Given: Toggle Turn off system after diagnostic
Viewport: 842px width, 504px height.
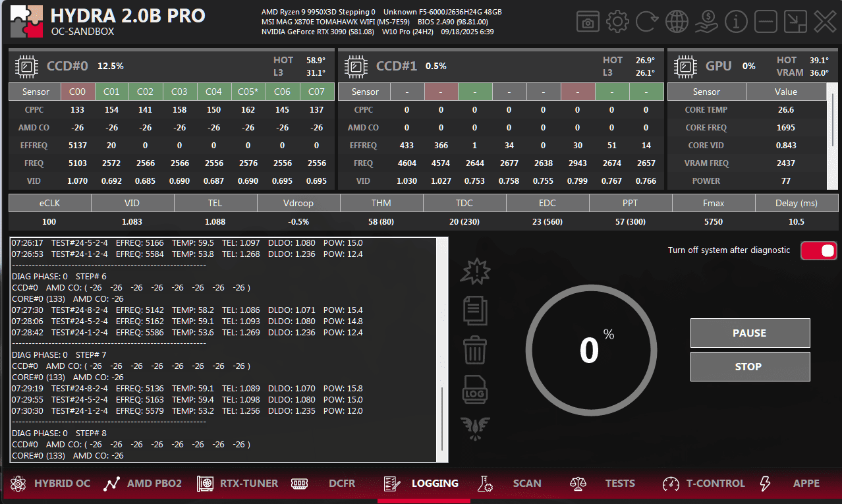Looking at the screenshot, I should pos(819,250).
